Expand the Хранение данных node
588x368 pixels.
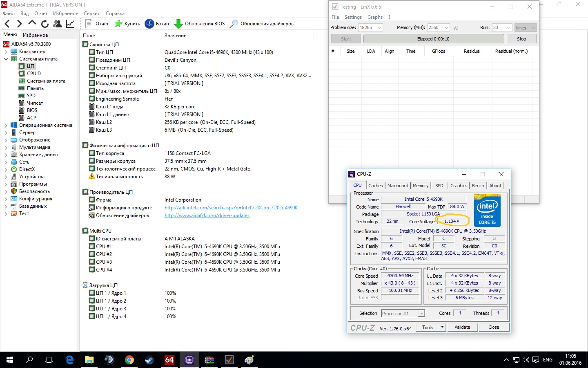point(6,155)
